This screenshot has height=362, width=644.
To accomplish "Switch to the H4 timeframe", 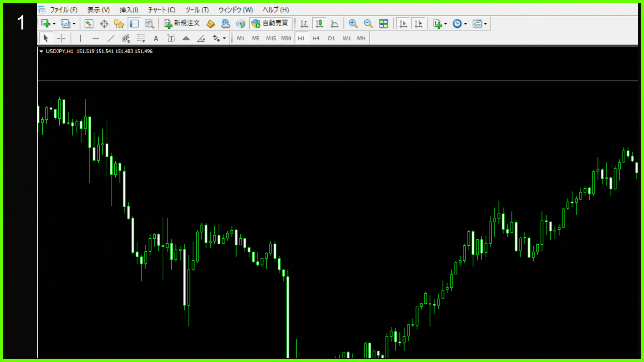I will click(316, 38).
